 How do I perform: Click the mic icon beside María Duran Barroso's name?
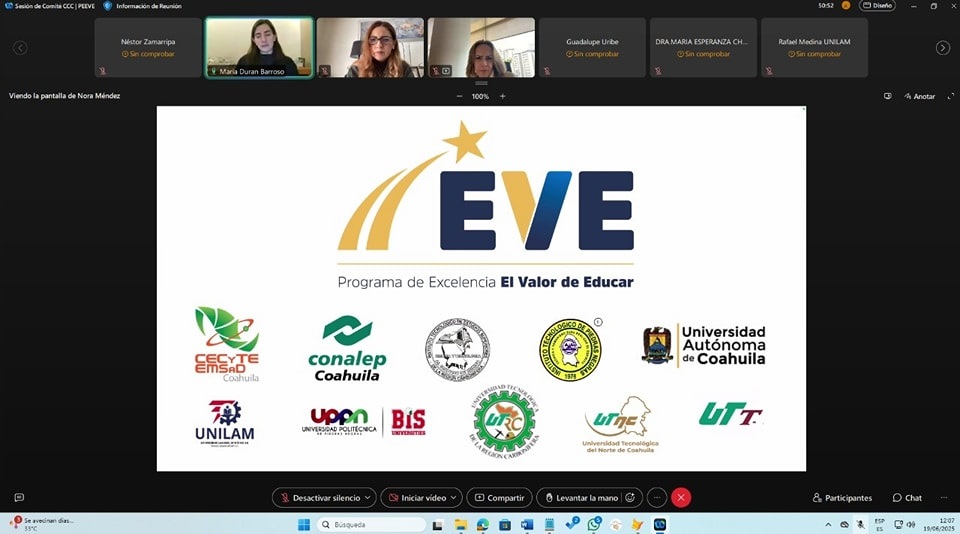(x=214, y=72)
